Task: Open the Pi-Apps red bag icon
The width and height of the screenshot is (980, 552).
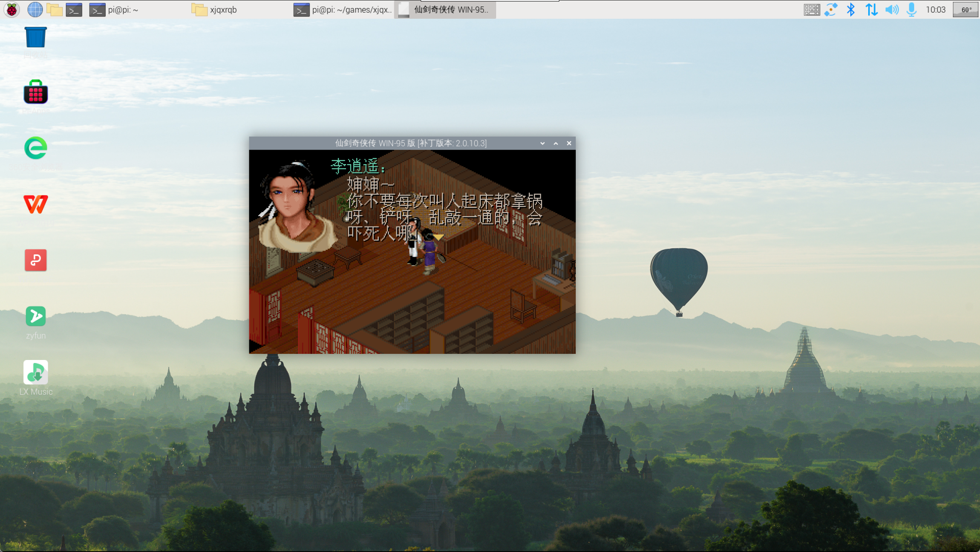Action: click(36, 92)
